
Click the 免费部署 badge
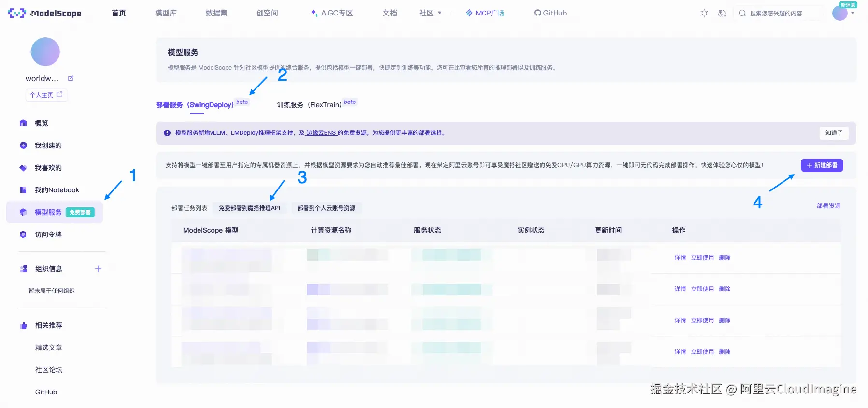click(80, 212)
